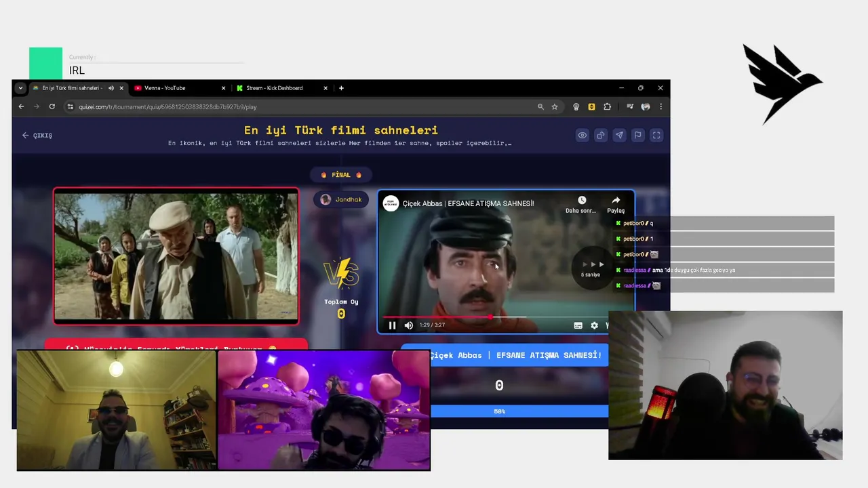The width and height of the screenshot is (868, 488).
Task: Open the lightbulb extension icon
Action: click(x=576, y=106)
